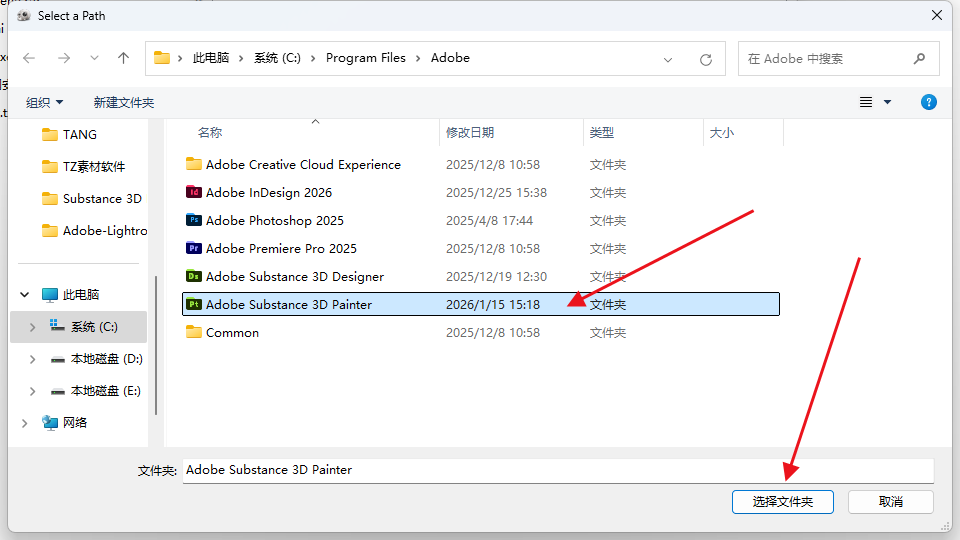This screenshot has height=540, width=960.
Task: Change the view layout icon
Action: point(866,102)
